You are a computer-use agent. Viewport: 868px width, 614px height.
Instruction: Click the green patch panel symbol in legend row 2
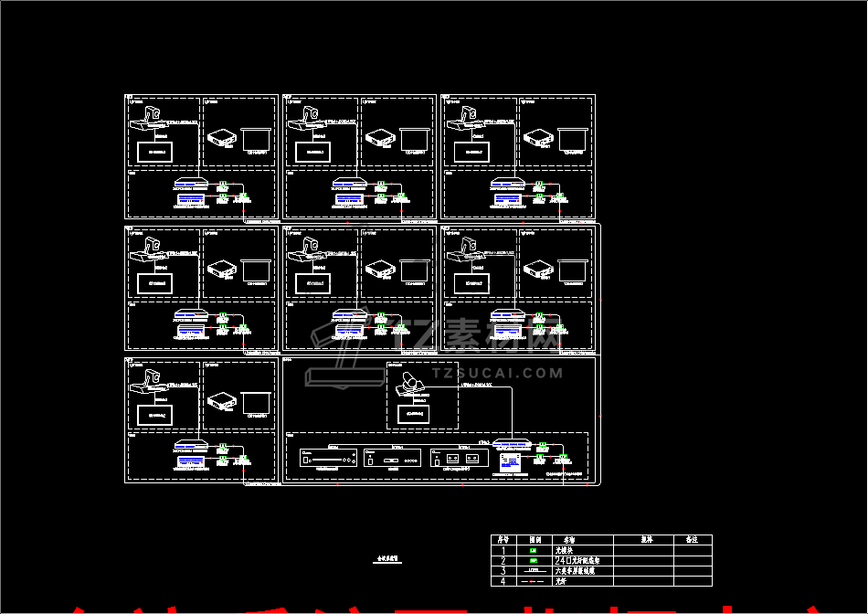tap(534, 560)
